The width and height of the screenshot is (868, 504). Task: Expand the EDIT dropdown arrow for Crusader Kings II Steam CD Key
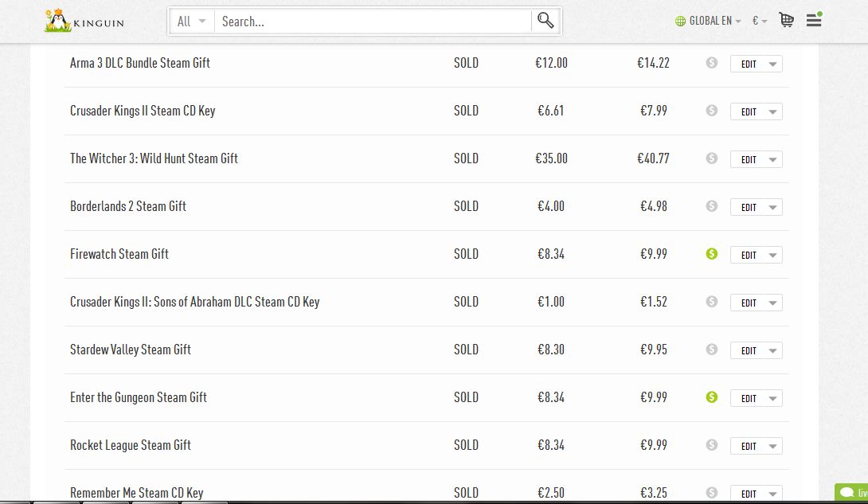tap(772, 111)
